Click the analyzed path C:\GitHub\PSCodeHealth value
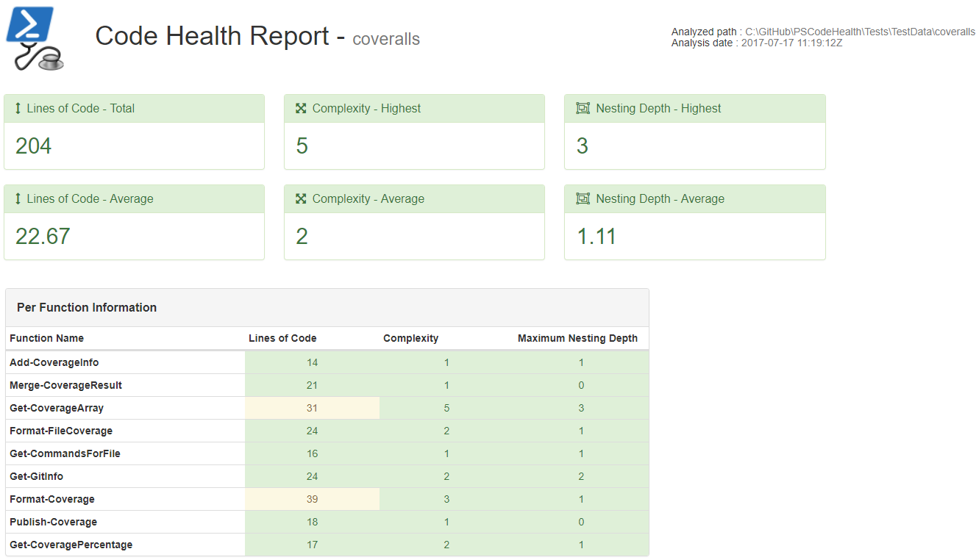Screen dimensions: 976x560 [x=860, y=32]
